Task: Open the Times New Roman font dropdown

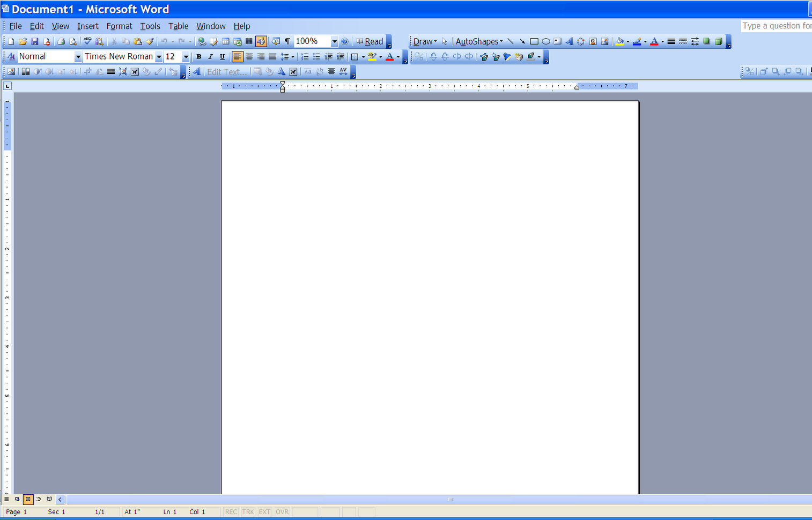Action: click(x=159, y=56)
